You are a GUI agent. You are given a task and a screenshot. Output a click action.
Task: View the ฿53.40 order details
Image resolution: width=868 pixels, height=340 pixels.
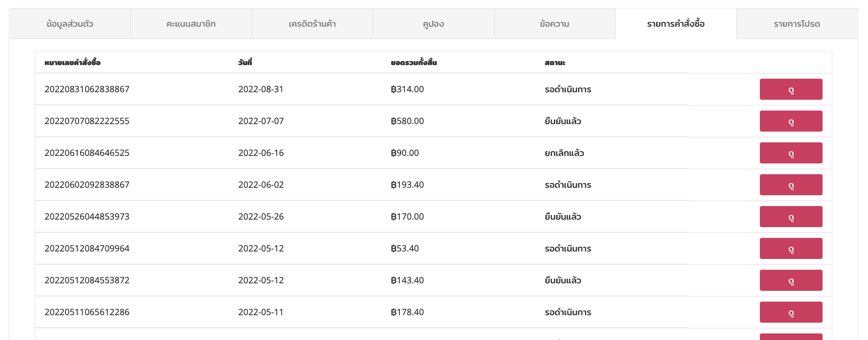791,248
